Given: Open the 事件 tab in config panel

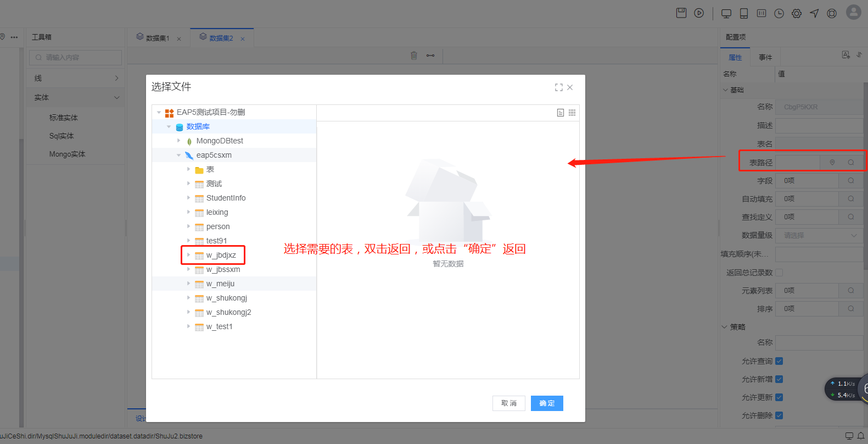Looking at the screenshot, I should (765, 58).
